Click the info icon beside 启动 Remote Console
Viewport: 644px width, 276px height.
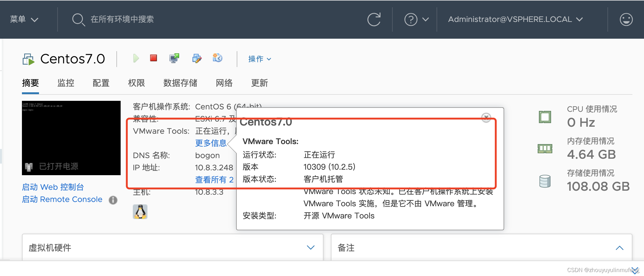pos(113,200)
